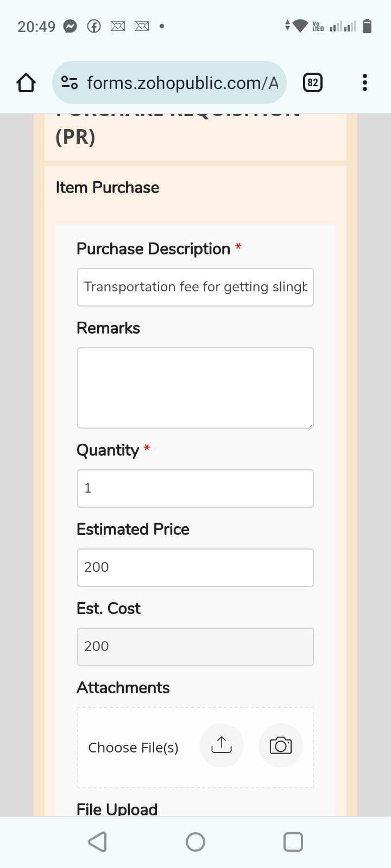The width and height of the screenshot is (391, 868).
Task: Click the Remarks text area
Action: pos(195,387)
